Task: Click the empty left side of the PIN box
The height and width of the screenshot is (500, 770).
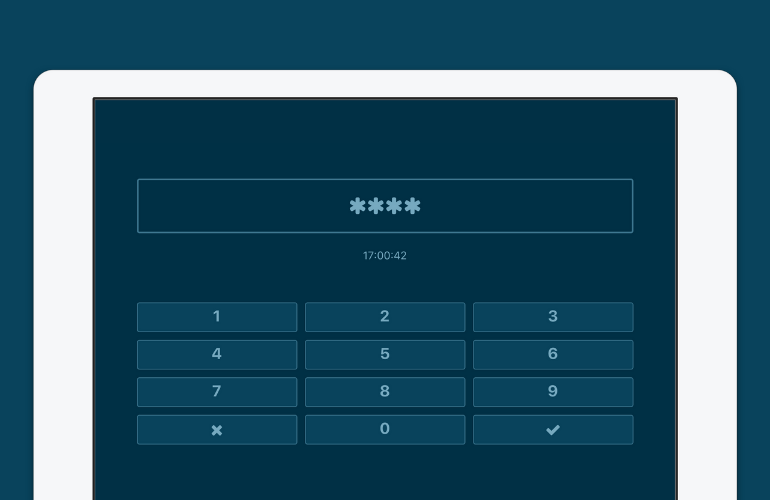Action: 220,206
